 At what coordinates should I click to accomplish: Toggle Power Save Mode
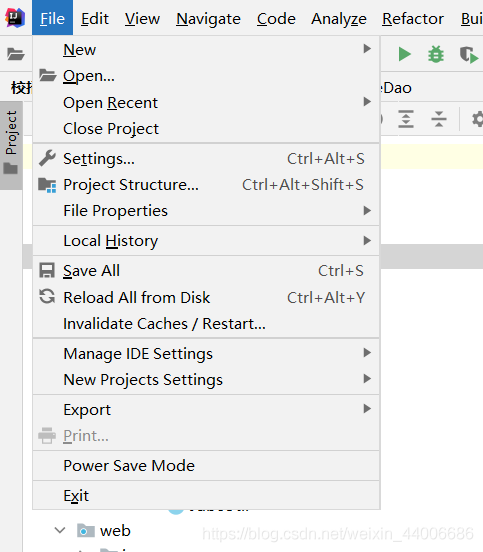tap(206, 465)
